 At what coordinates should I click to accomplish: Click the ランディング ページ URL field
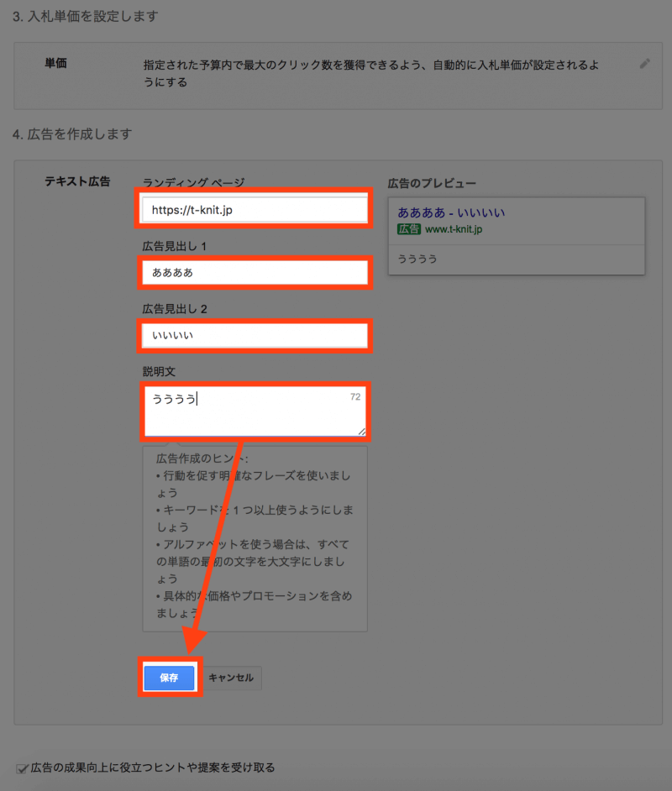255,209
